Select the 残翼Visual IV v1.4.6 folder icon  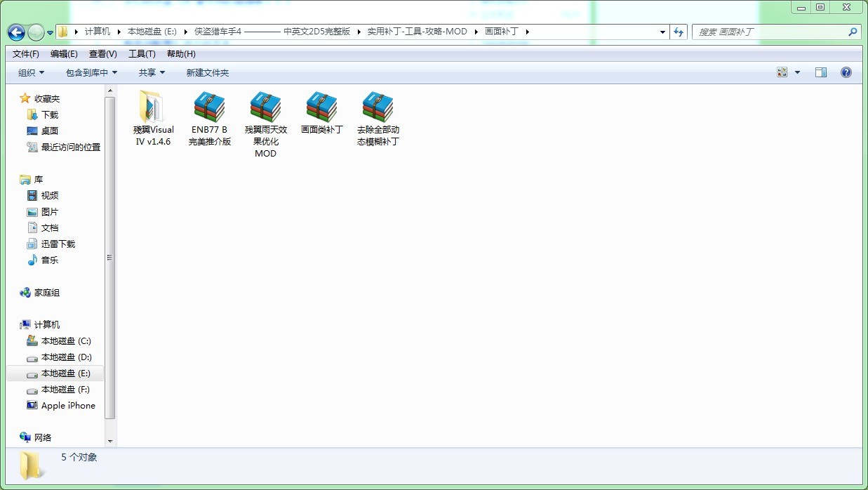pyautogui.click(x=152, y=106)
